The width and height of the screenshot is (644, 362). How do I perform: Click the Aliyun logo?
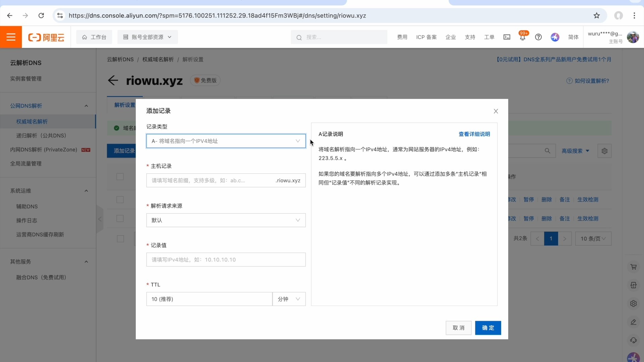click(46, 37)
